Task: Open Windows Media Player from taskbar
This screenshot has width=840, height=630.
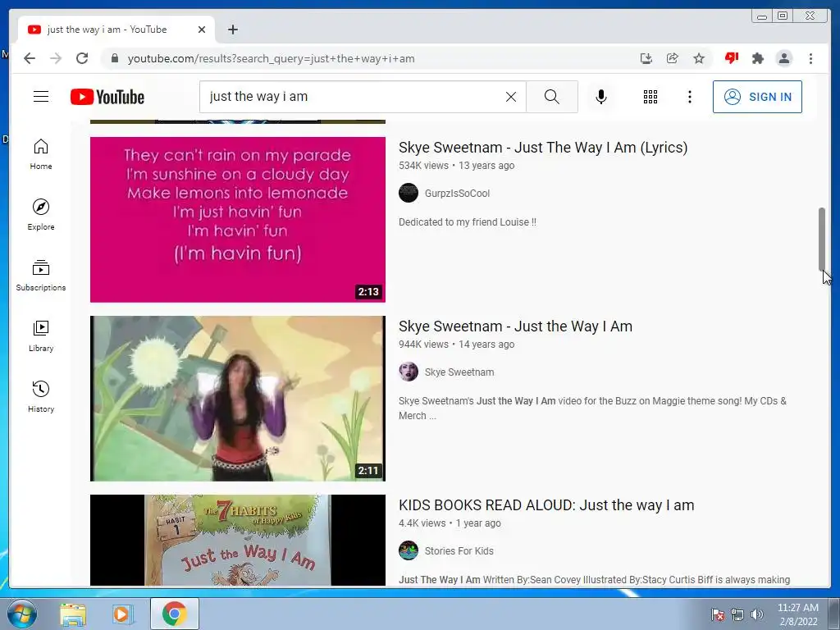Action: 123,614
